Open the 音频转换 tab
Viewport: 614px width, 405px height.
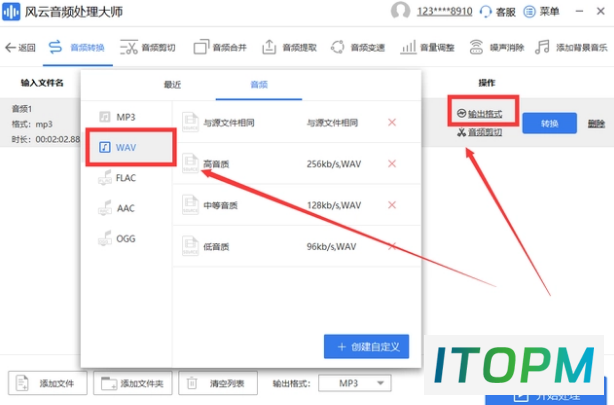77,47
